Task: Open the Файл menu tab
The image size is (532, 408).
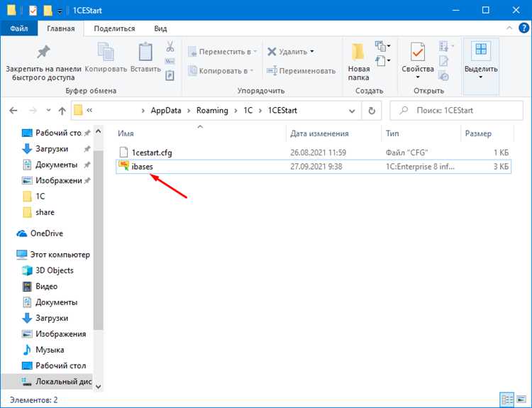Action: [18, 28]
